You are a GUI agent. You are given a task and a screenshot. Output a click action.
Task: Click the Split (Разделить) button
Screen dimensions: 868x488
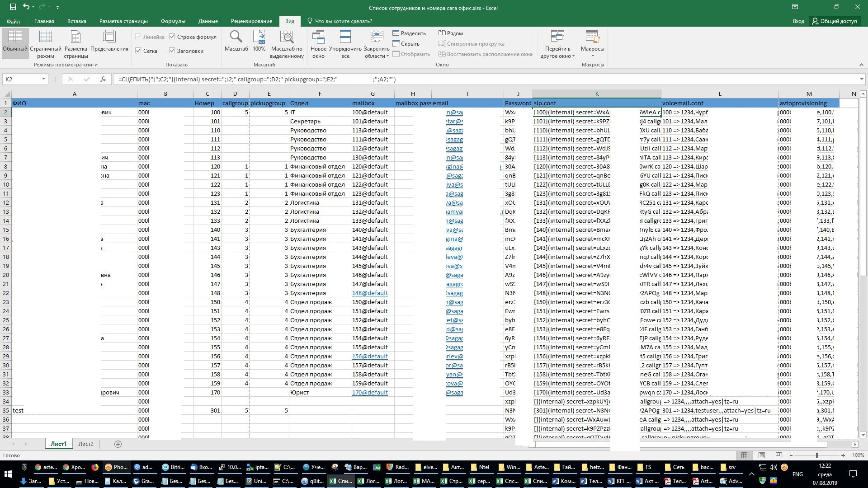pos(409,33)
